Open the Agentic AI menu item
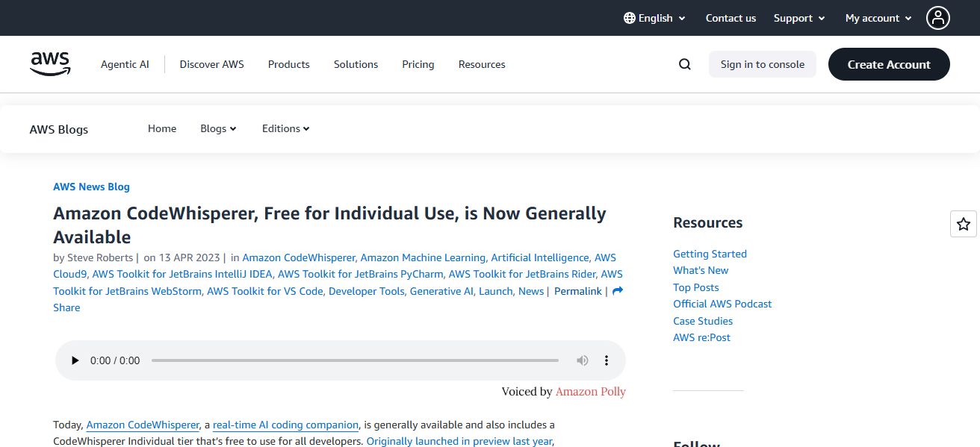Viewport: 980px width, 447px height. [x=125, y=64]
